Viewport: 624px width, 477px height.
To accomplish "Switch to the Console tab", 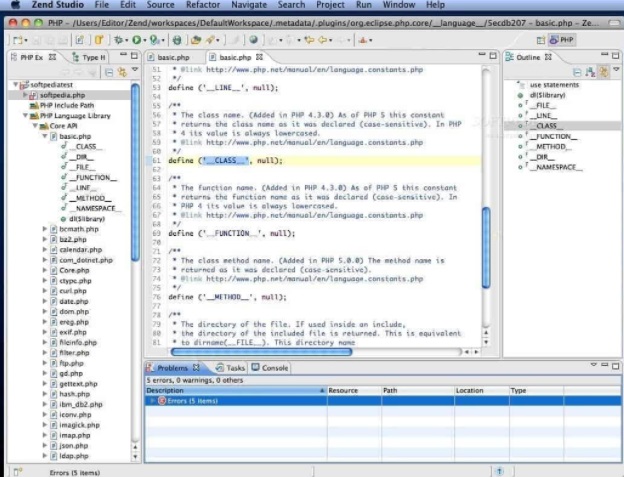I will 270,368.
